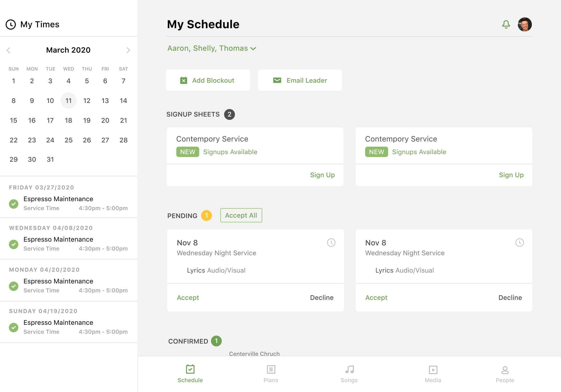Click the Schedule tab icon
The width and height of the screenshot is (561, 392).
(190, 370)
